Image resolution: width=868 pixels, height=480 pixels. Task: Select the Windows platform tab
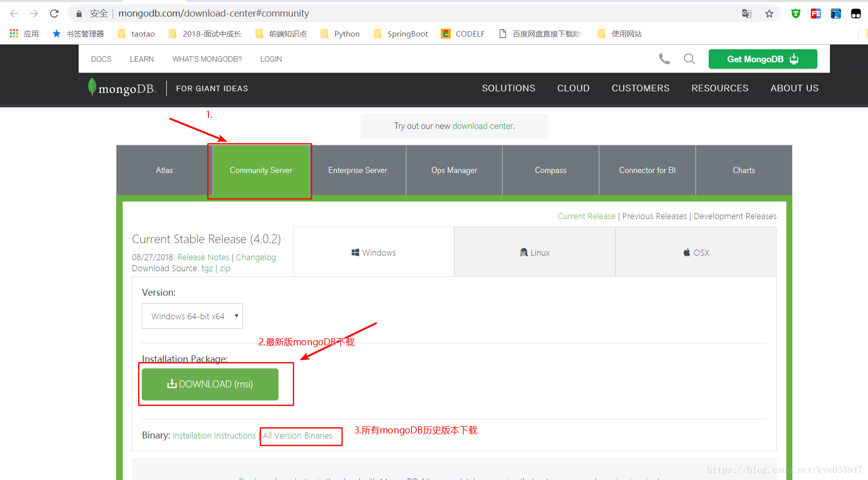(374, 252)
